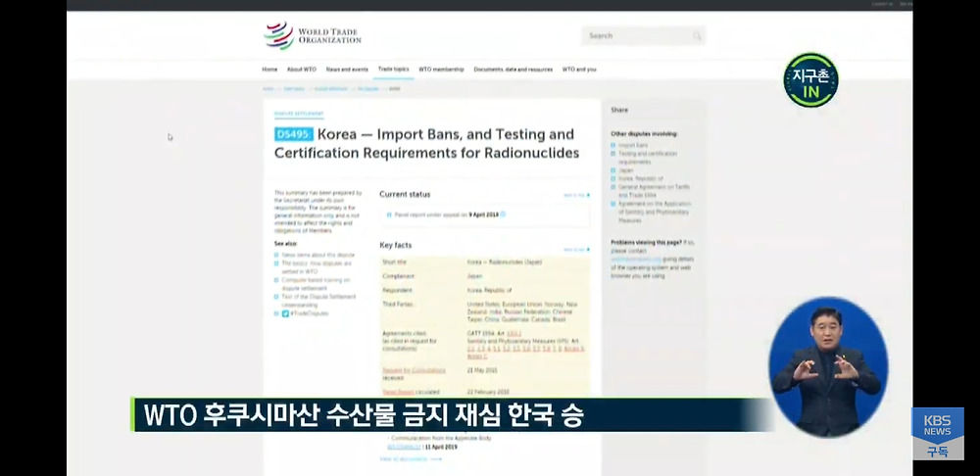Click the 21 May 2015 date
980x476 pixels.
click(482, 370)
